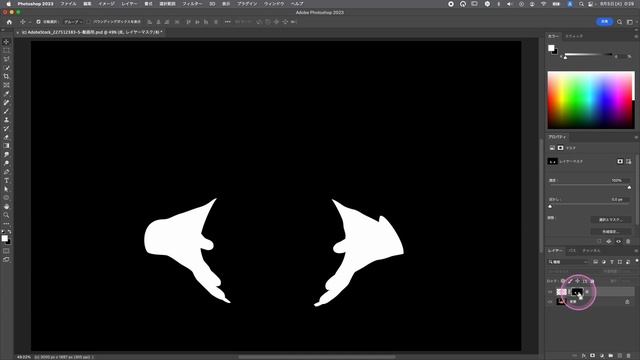Open the Image menu
The width and height of the screenshot is (640, 360).
point(107,4)
